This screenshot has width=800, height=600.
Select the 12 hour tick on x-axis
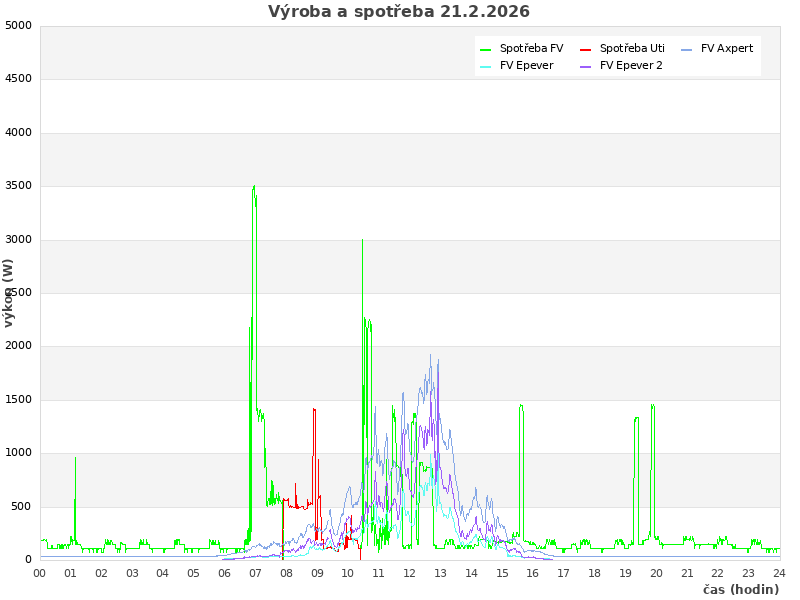(410, 573)
